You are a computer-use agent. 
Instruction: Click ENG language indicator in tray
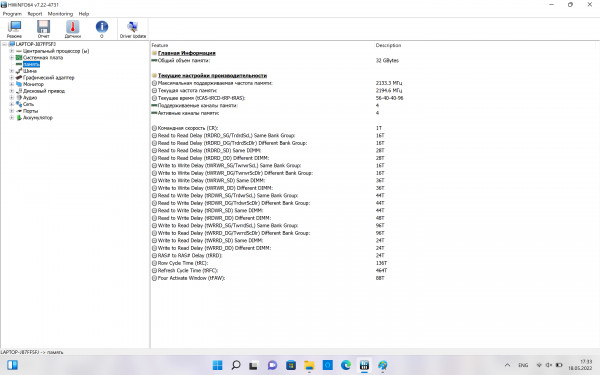pyautogui.click(x=523, y=365)
